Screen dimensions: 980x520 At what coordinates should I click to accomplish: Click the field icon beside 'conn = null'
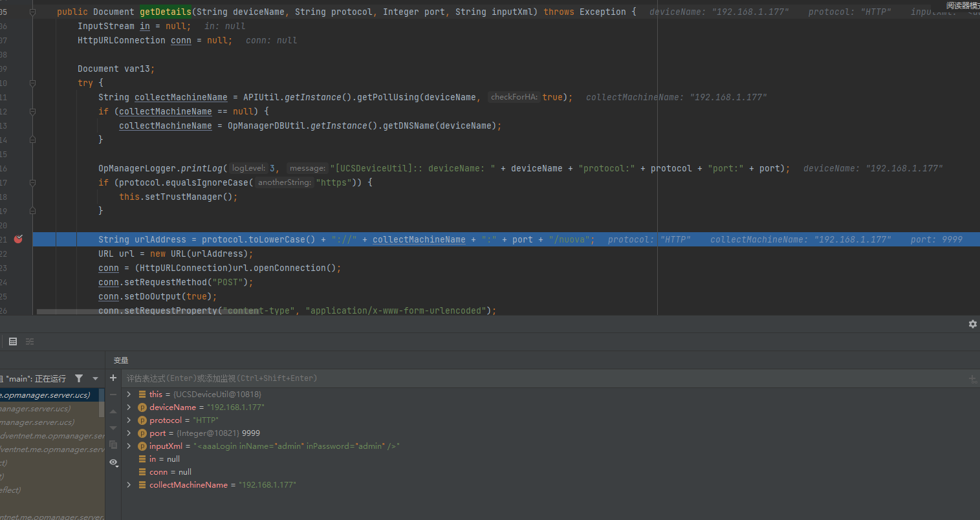pos(142,472)
